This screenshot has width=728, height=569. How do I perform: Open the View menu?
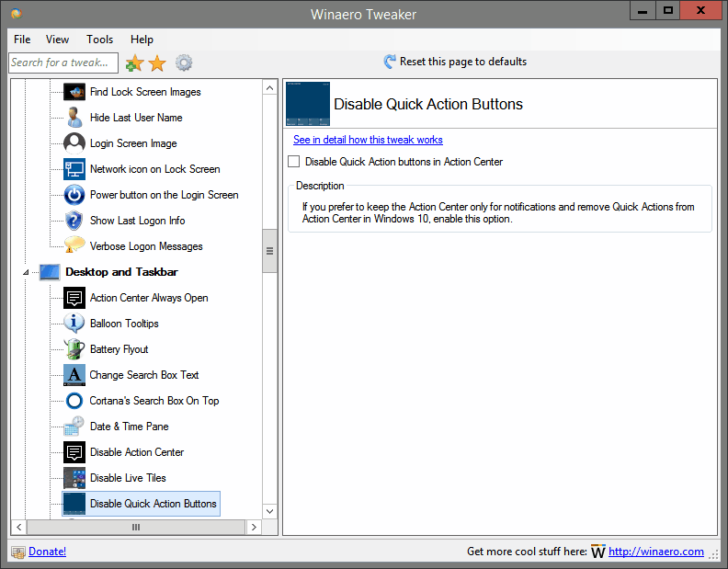57,40
